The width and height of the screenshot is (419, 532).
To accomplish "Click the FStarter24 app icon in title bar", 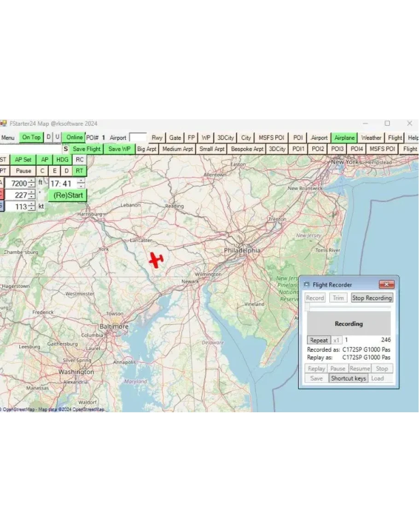I will tap(3, 123).
